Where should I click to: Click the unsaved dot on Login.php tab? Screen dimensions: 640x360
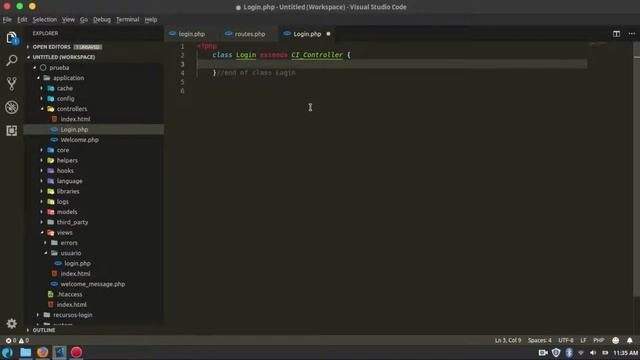coord(328,34)
